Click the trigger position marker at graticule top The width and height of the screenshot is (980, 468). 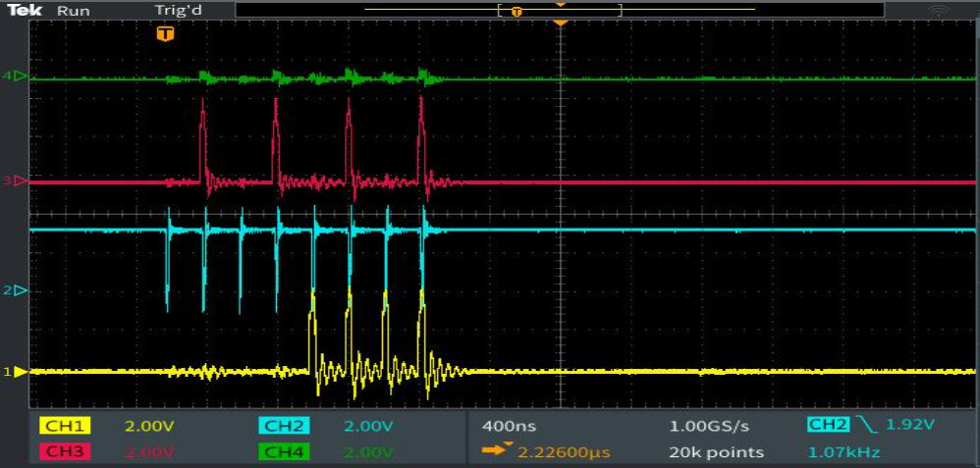(561, 24)
